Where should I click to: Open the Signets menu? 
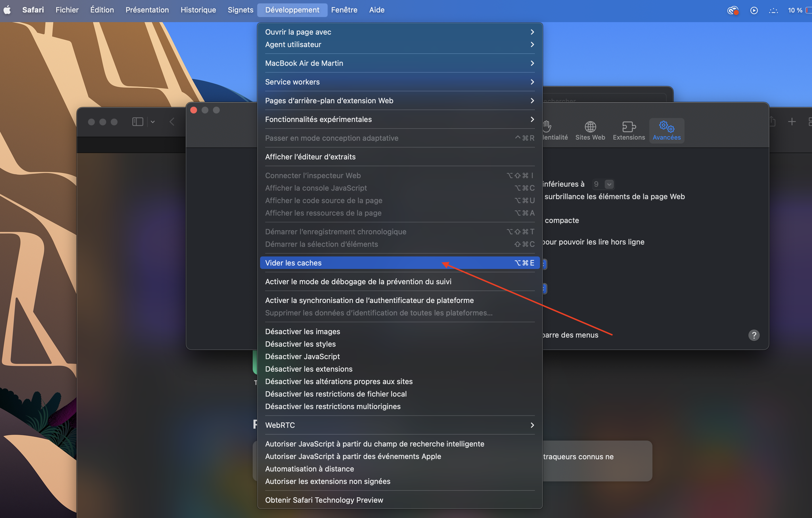coord(240,10)
